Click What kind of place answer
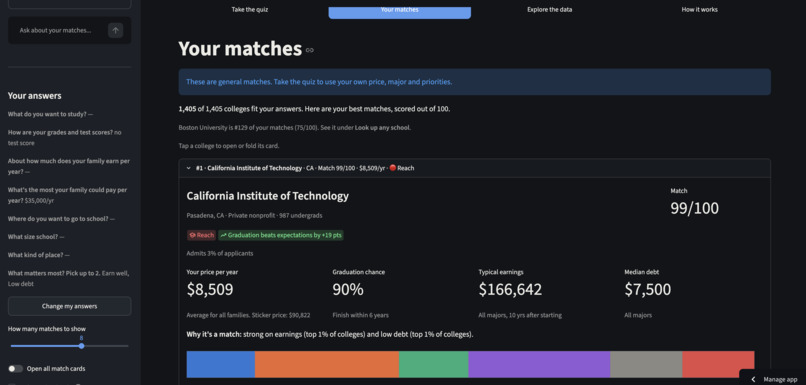The height and width of the screenshot is (385, 806). (x=39, y=255)
